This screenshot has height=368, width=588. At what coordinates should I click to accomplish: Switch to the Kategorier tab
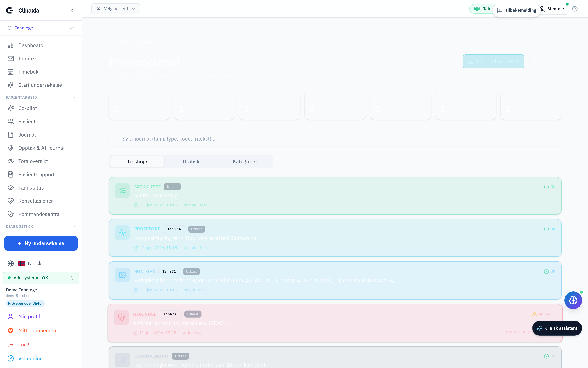[245, 162]
